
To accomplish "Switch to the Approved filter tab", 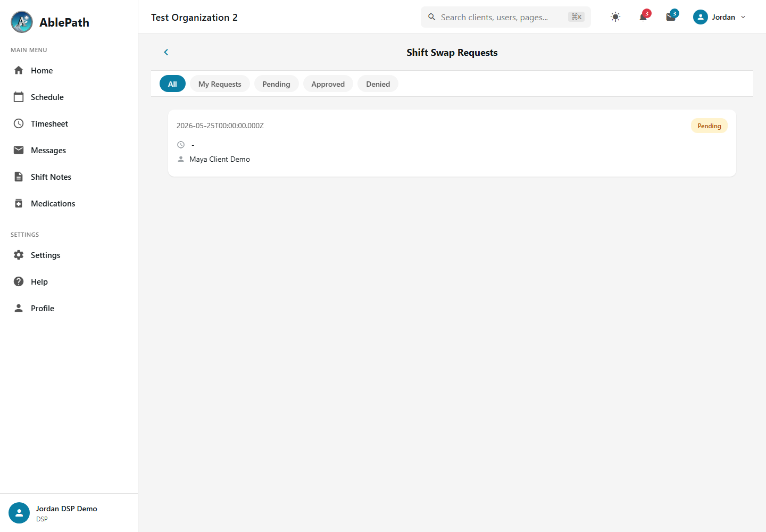I will [328, 84].
